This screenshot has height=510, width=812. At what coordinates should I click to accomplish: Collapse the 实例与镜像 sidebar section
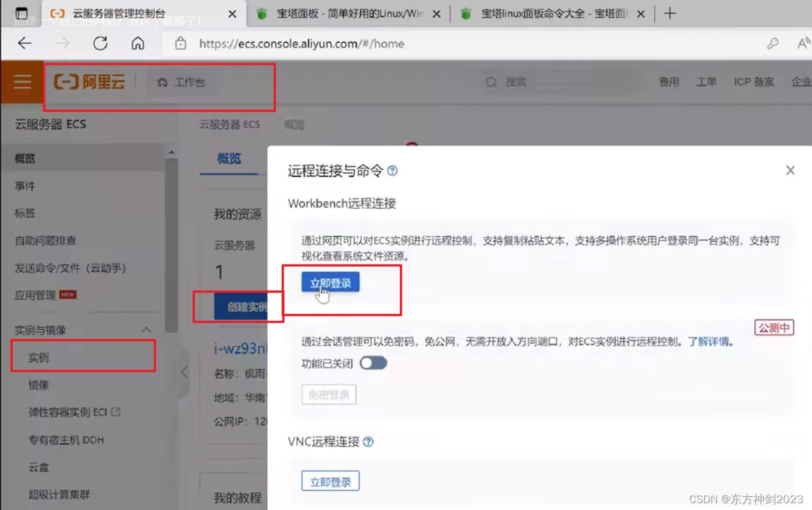(146, 330)
